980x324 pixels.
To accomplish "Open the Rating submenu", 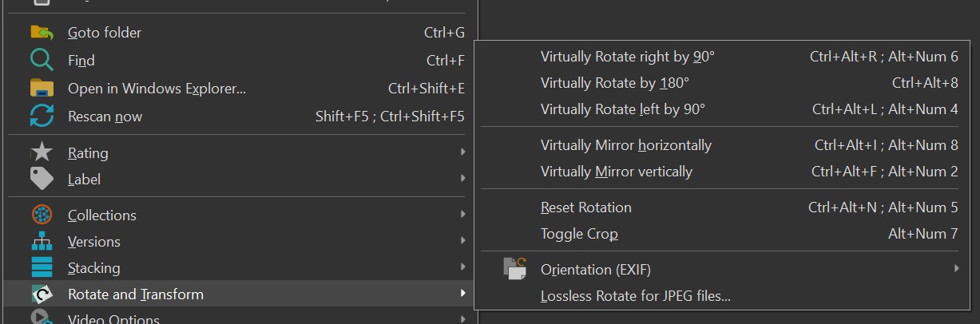I will 236,152.
